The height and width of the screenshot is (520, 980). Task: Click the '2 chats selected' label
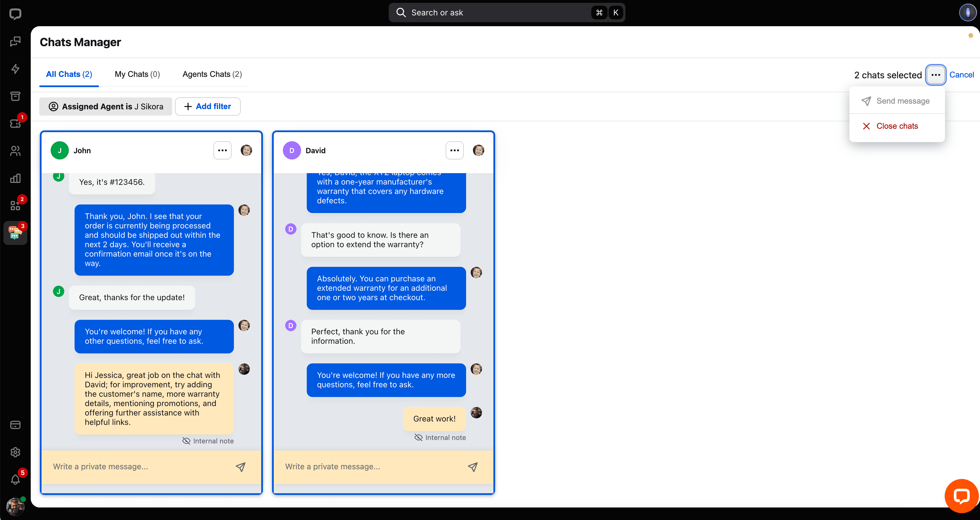point(888,75)
